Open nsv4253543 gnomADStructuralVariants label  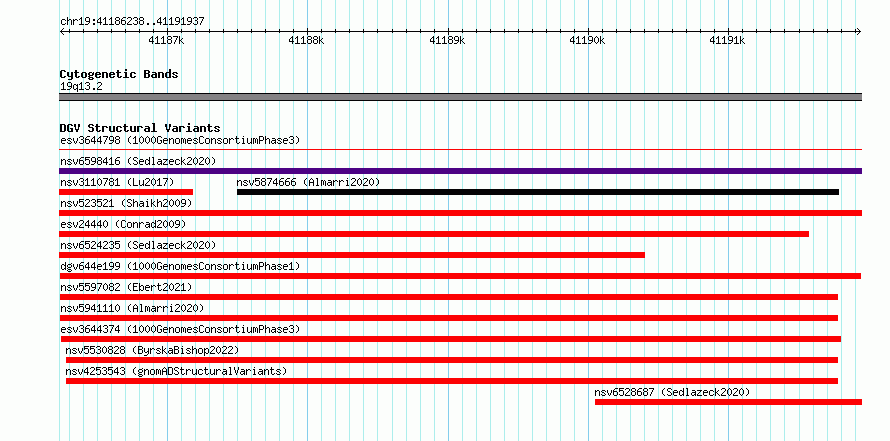tap(176, 371)
